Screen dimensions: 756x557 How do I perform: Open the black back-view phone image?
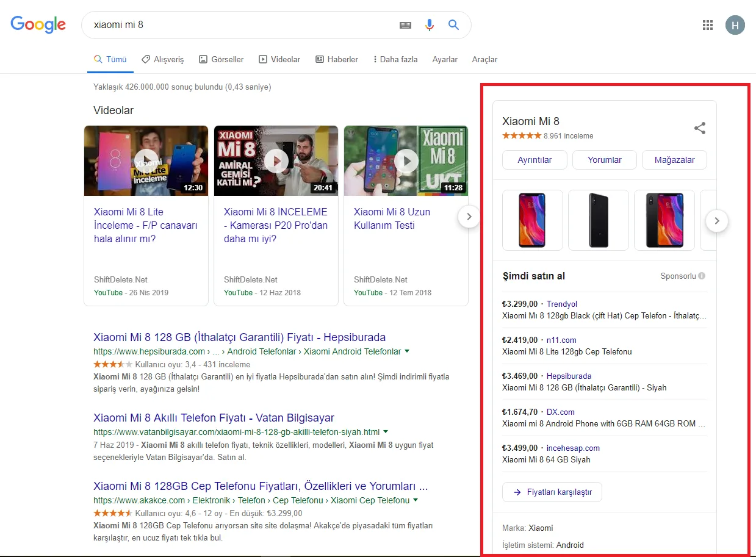599,220
